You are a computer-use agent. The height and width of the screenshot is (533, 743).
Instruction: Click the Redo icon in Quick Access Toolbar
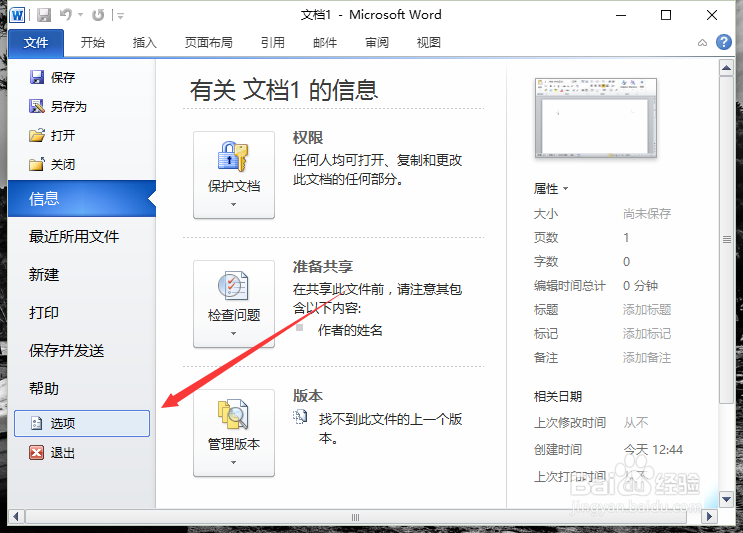point(98,15)
